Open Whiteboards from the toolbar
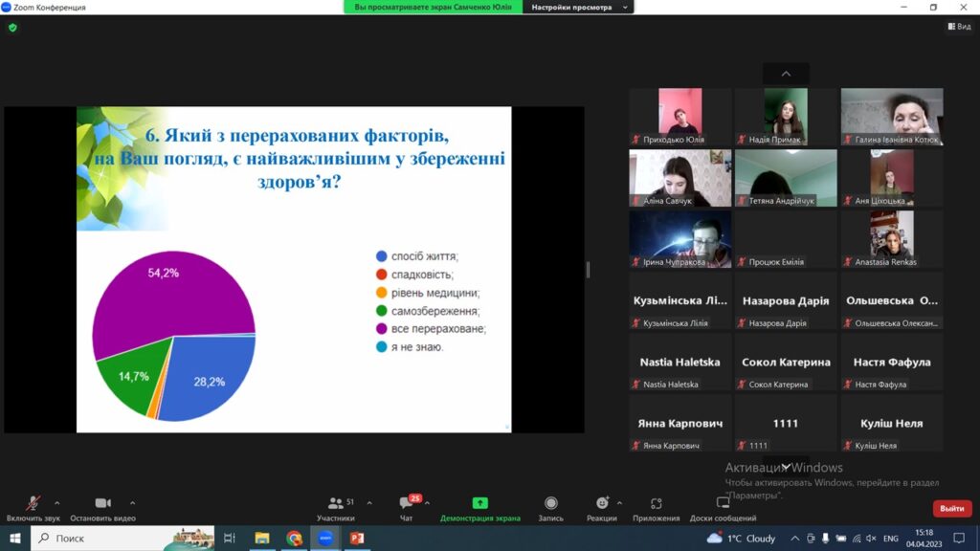 [x=723, y=503]
